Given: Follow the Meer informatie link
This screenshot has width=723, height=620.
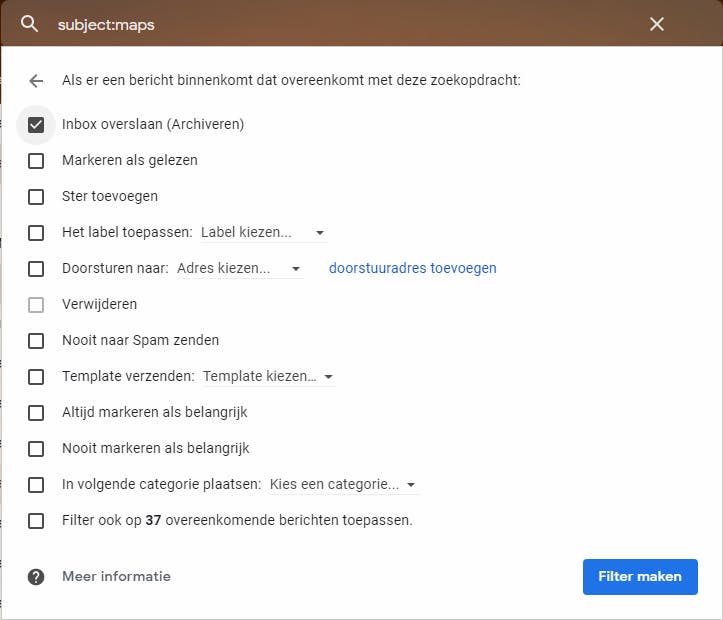Looking at the screenshot, I should [x=116, y=577].
